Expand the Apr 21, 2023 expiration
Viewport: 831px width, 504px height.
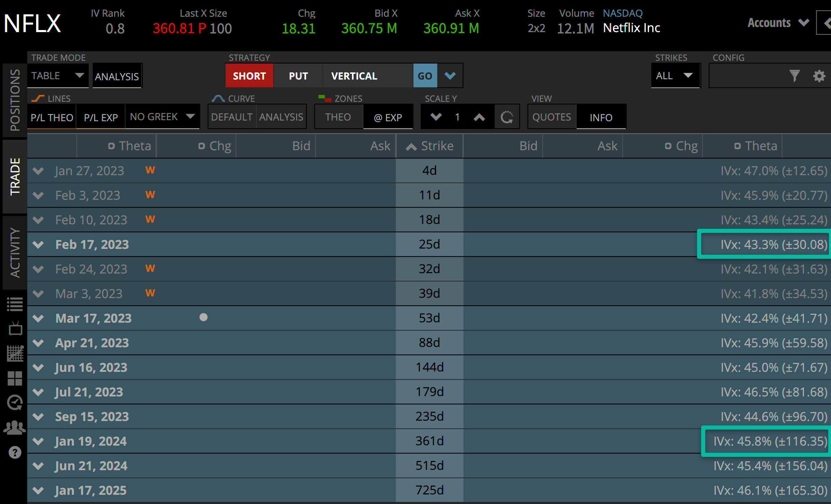click(38, 343)
